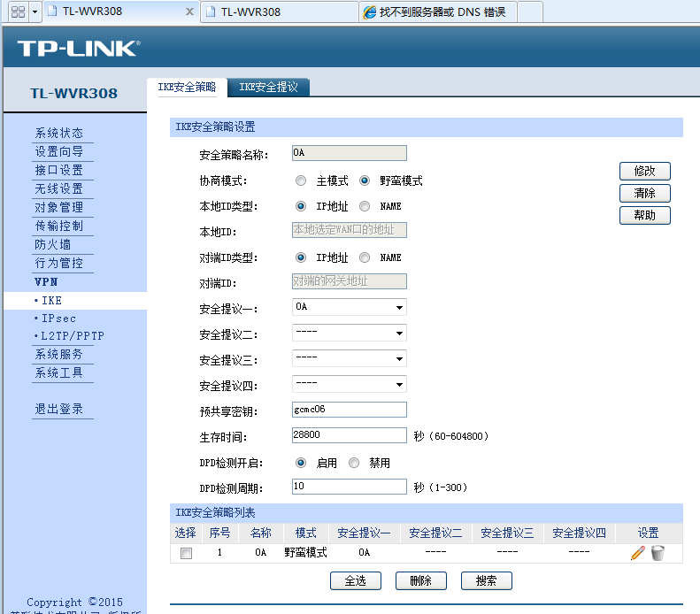Open 系统服务 in the sidebar
The image size is (700, 614).
[59, 354]
